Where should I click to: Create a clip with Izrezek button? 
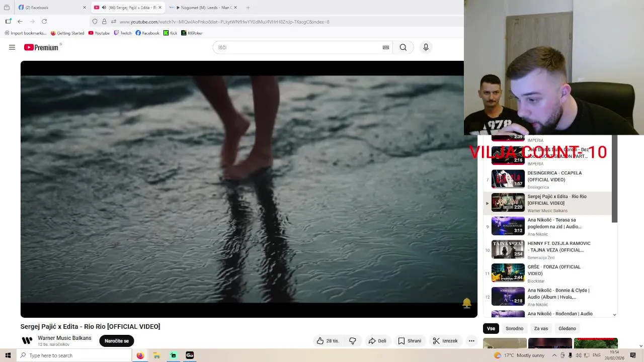445,341
